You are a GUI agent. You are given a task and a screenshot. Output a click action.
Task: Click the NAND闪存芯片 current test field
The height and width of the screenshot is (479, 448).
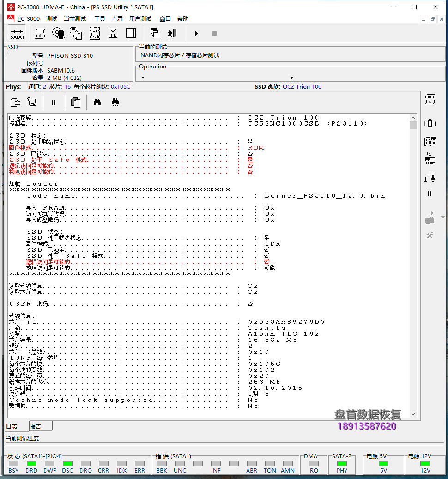click(x=290, y=55)
